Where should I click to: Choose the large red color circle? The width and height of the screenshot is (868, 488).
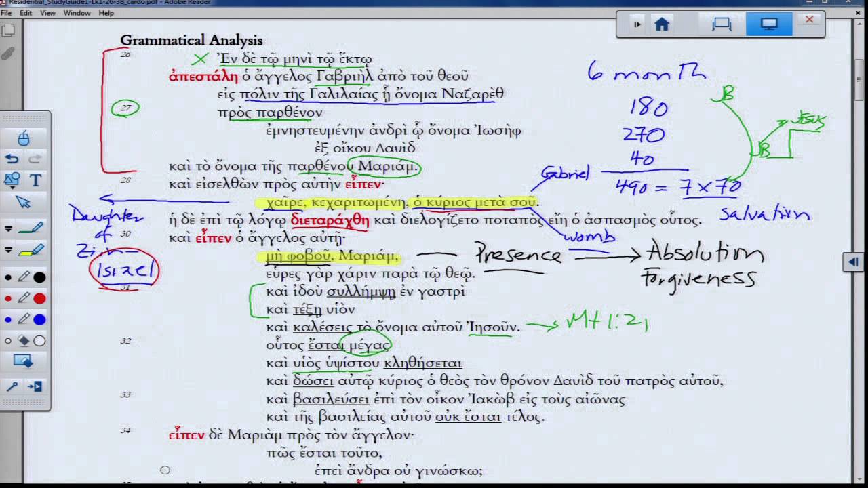pos(39,298)
